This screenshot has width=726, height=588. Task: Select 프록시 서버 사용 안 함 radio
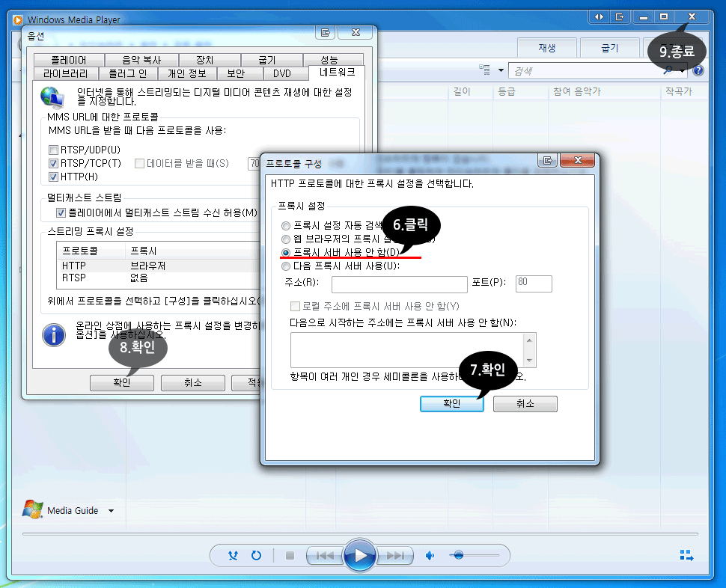pyautogui.click(x=286, y=253)
